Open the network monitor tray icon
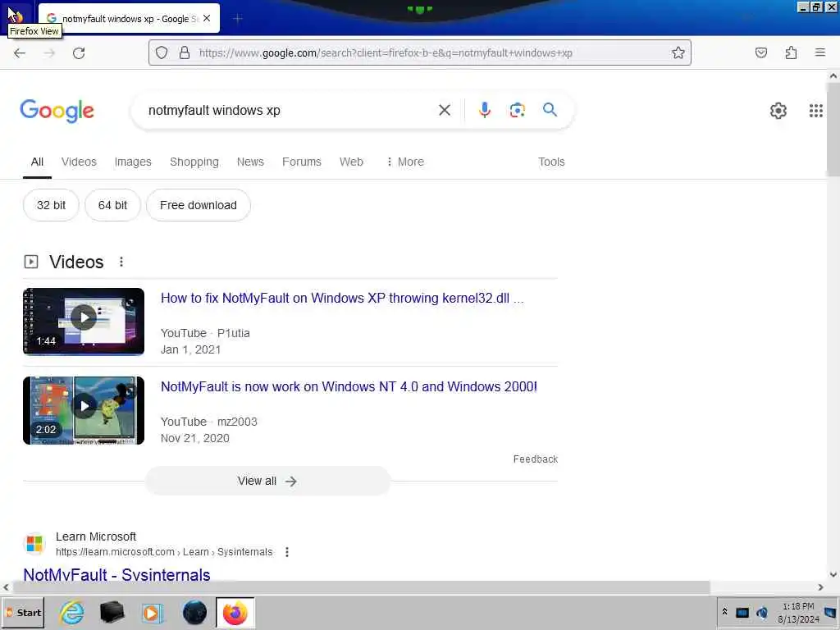Screen dimensions: 840x630 pos(742,612)
